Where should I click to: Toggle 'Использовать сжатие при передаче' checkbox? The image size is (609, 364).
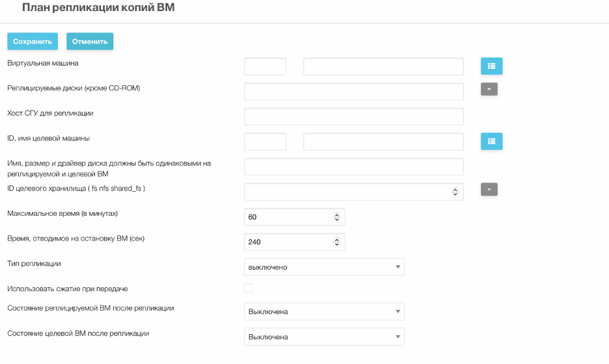click(x=249, y=288)
